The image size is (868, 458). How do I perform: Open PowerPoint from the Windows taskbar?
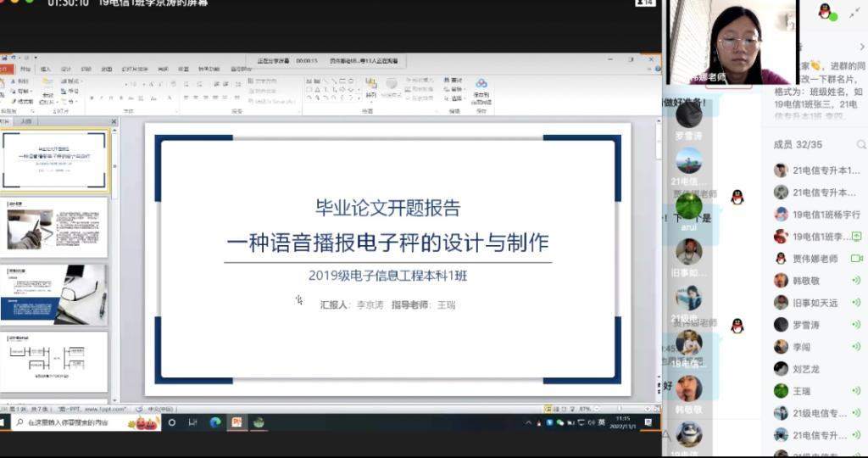coord(236,422)
